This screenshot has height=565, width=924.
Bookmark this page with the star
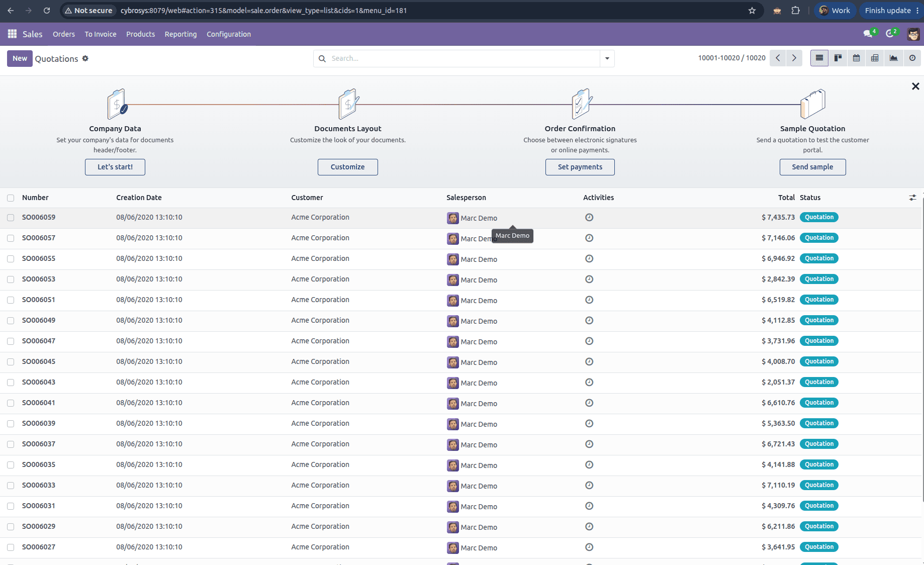752,11
